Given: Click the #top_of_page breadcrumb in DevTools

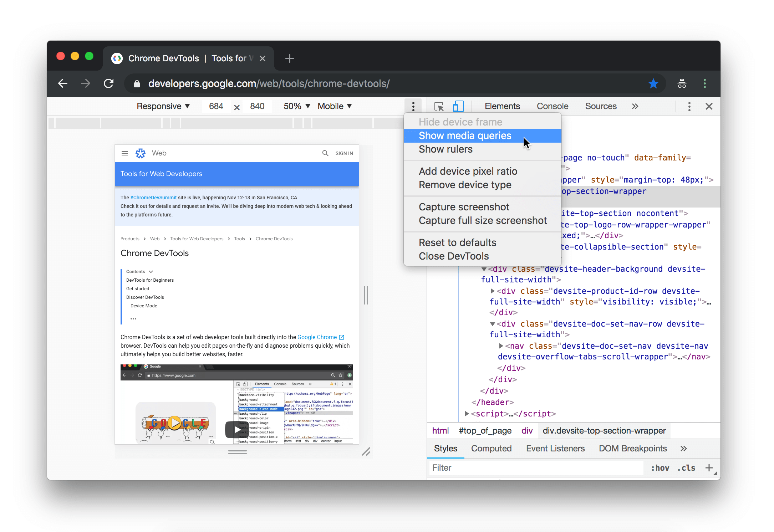Looking at the screenshot, I should 485,431.
